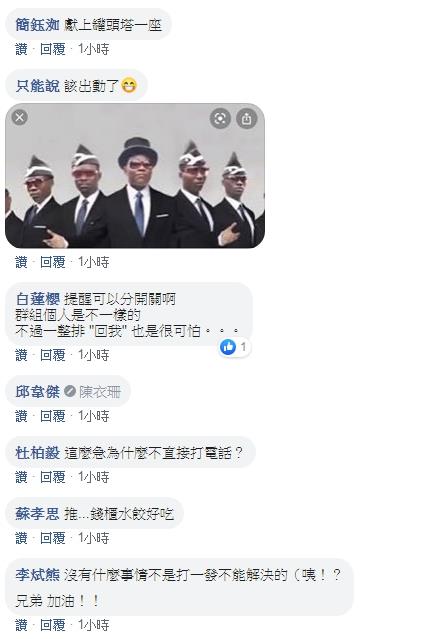Click the verified badge next to 邱韋傑
This screenshot has width=427, height=639.
(70, 391)
